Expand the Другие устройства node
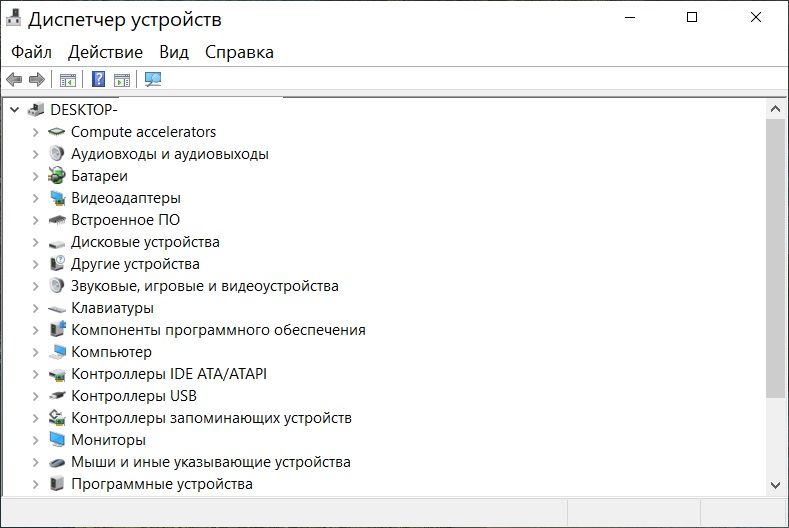Viewport: 789px width, 528px height. click(35, 264)
